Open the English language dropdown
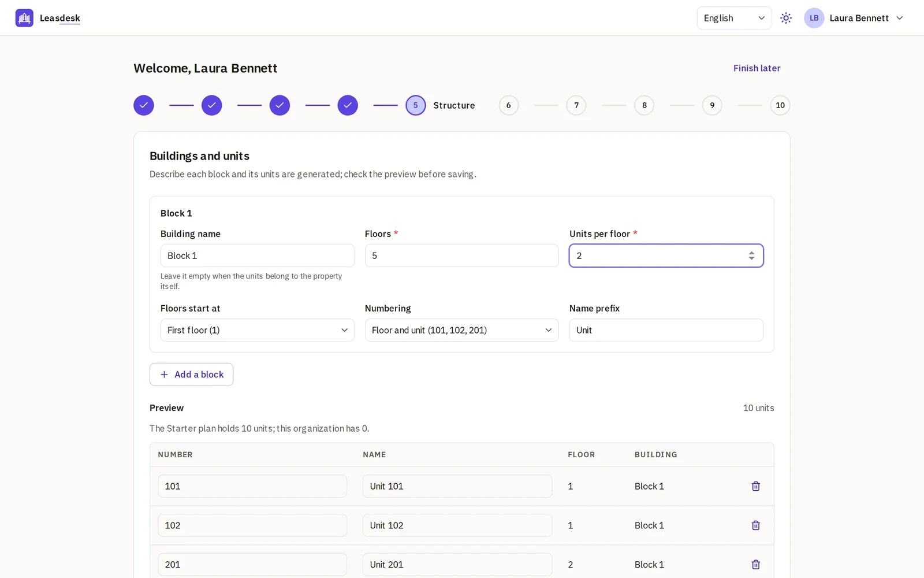Screen dimensions: 924x578 [734, 18]
